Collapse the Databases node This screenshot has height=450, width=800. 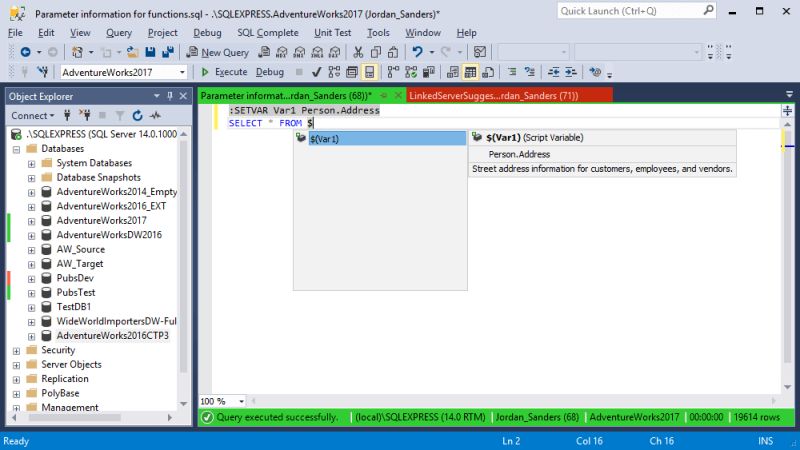(16, 149)
